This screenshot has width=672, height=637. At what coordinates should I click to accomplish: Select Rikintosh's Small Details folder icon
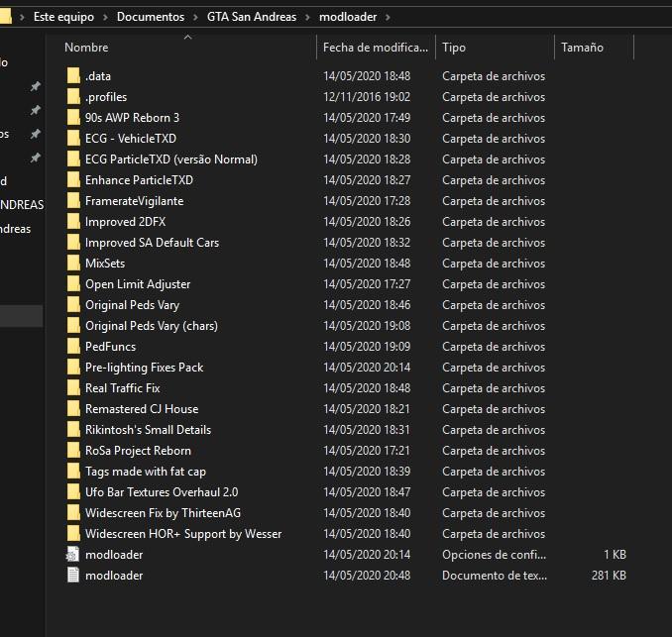73,429
